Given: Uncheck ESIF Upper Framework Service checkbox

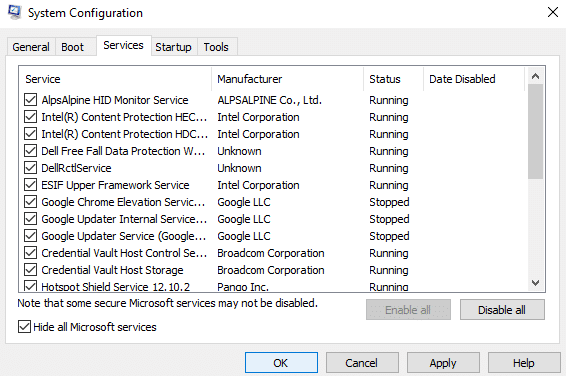Looking at the screenshot, I should pos(31,185).
